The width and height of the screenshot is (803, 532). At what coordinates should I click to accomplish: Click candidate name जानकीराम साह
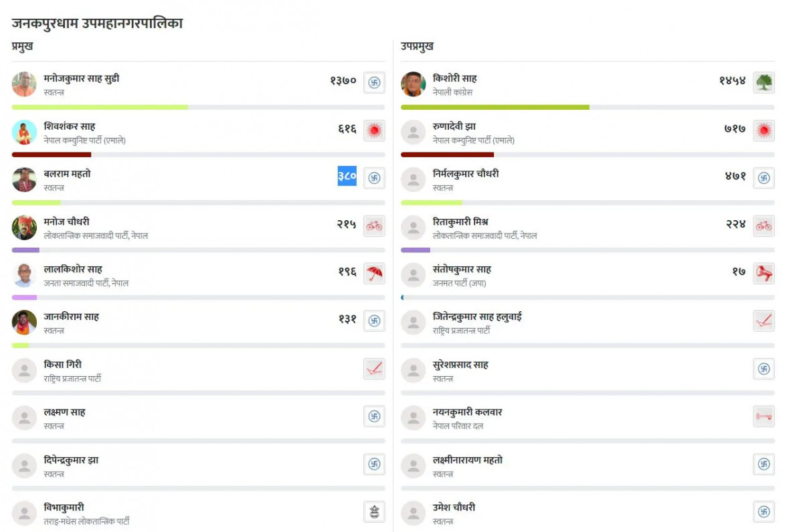click(x=71, y=317)
